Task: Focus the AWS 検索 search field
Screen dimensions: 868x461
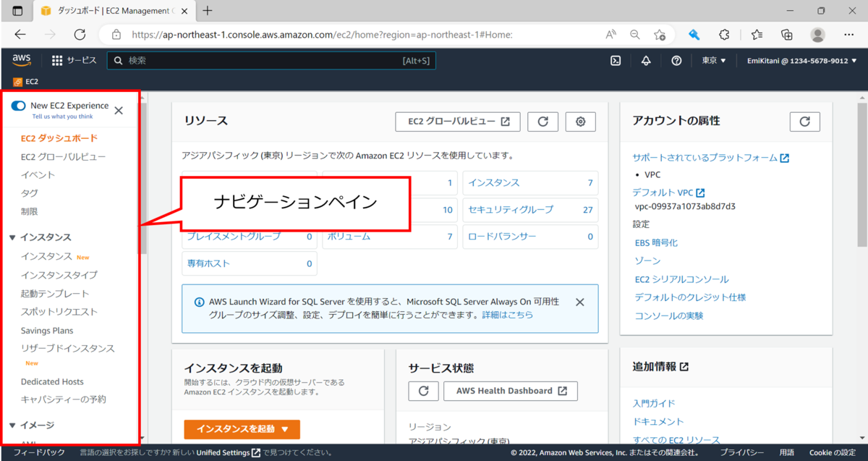Action: (x=271, y=61)
